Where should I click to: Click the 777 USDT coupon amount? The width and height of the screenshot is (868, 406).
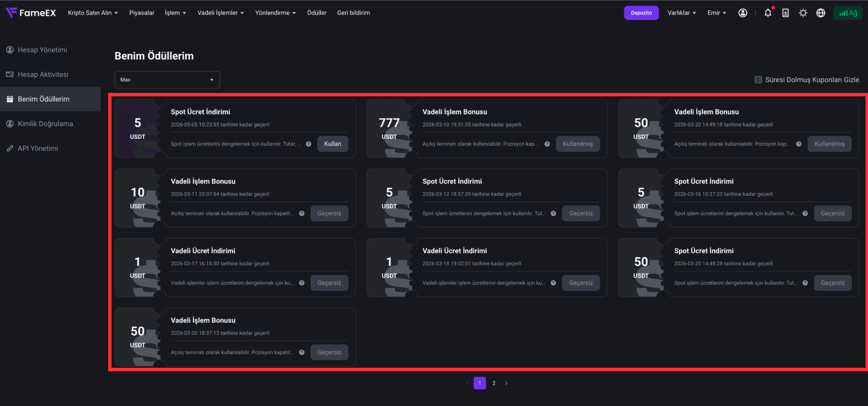coord(389,123)
